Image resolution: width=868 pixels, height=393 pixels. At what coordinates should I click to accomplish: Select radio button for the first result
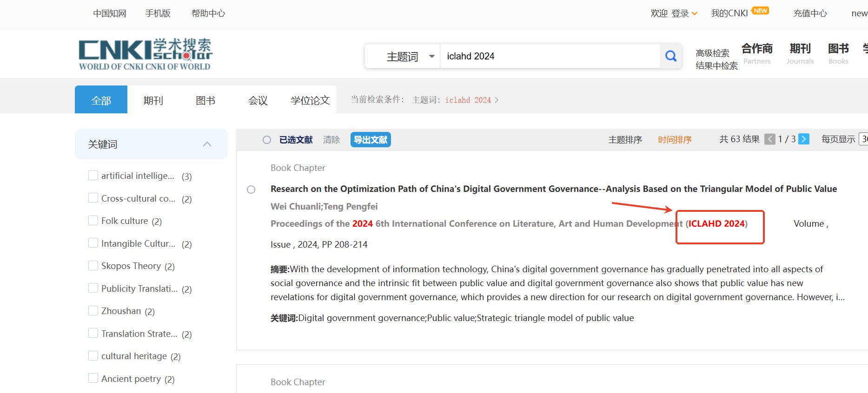[251, 190]
